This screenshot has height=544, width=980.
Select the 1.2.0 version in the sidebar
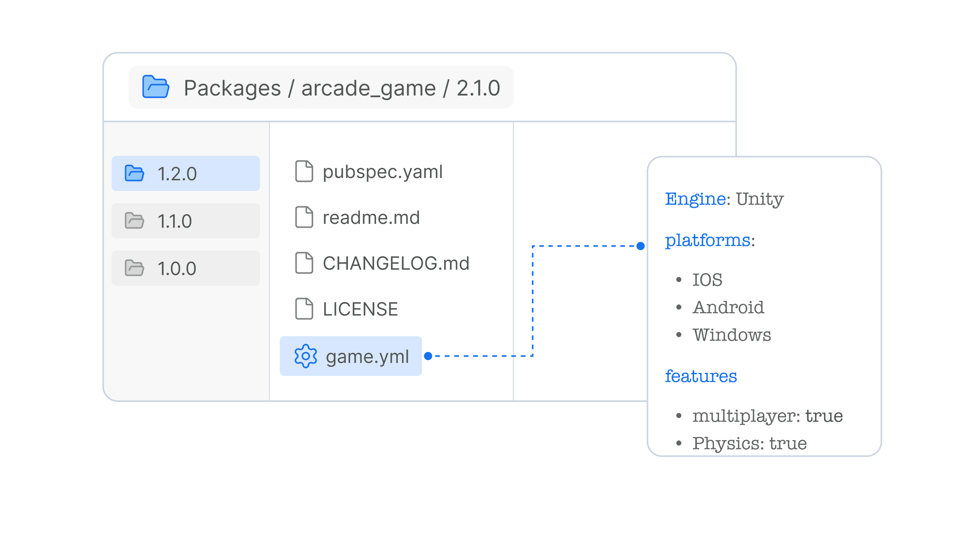click(x=185, y=173)
